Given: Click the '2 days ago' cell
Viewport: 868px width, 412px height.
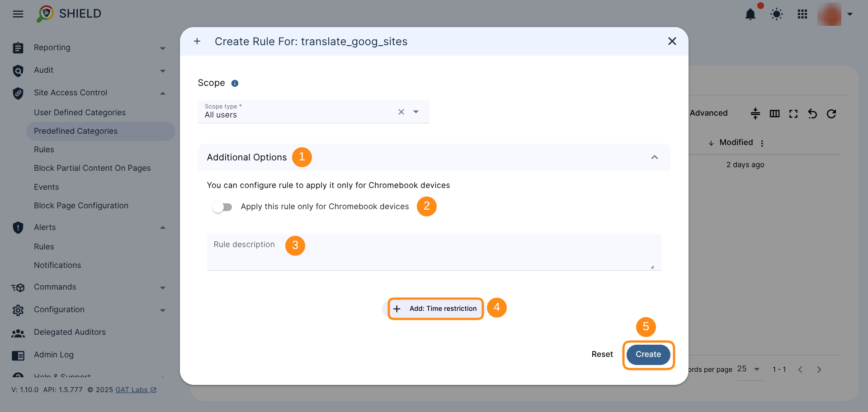Looking at the screenshot, I should click(745, 165).
